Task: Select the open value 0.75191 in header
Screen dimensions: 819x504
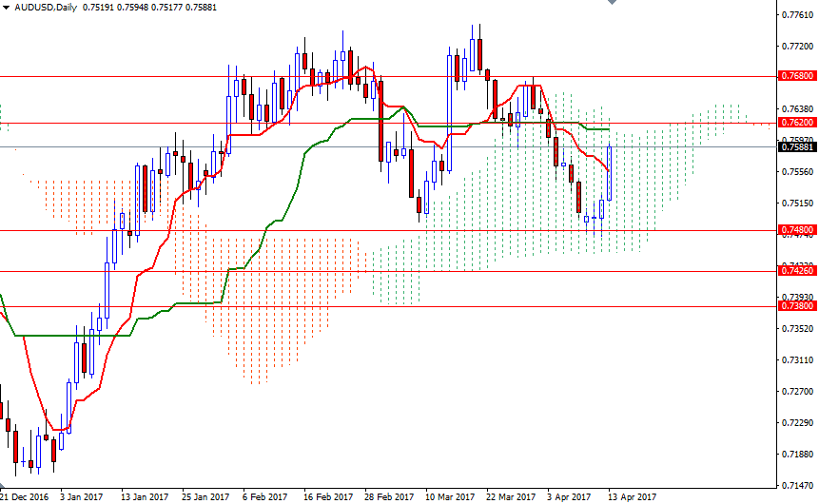Action: click(x=98, y=8)
